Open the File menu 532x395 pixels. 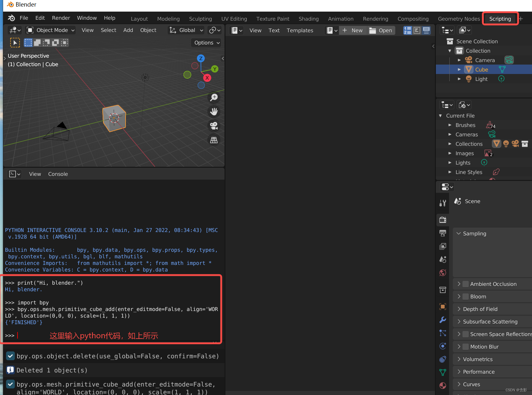[24, 18]
